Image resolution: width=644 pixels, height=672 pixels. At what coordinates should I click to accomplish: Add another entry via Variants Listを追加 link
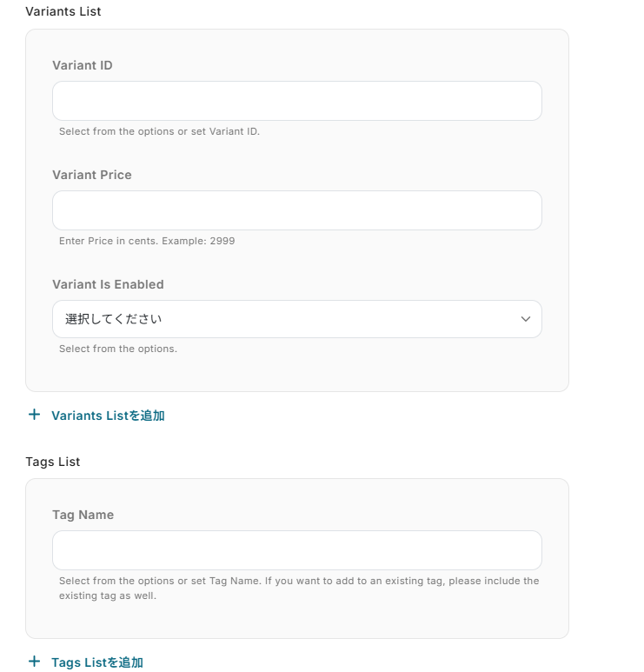pyautogui.click(x=108, y=416)
